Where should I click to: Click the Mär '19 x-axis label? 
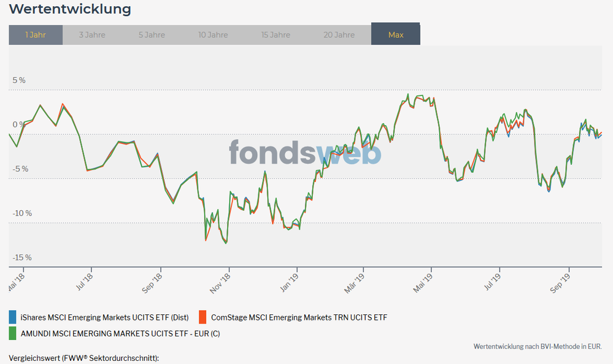pos(354,283)
